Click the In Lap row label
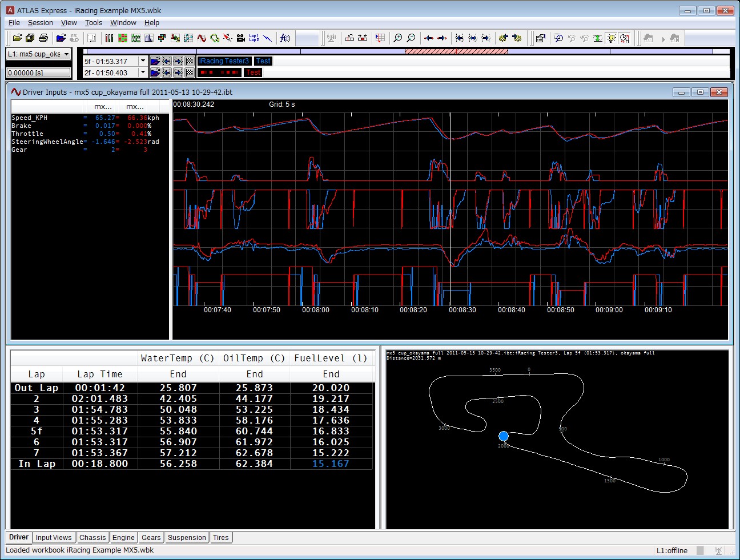This screenshot has height=560, width=740. coord(37,464)
